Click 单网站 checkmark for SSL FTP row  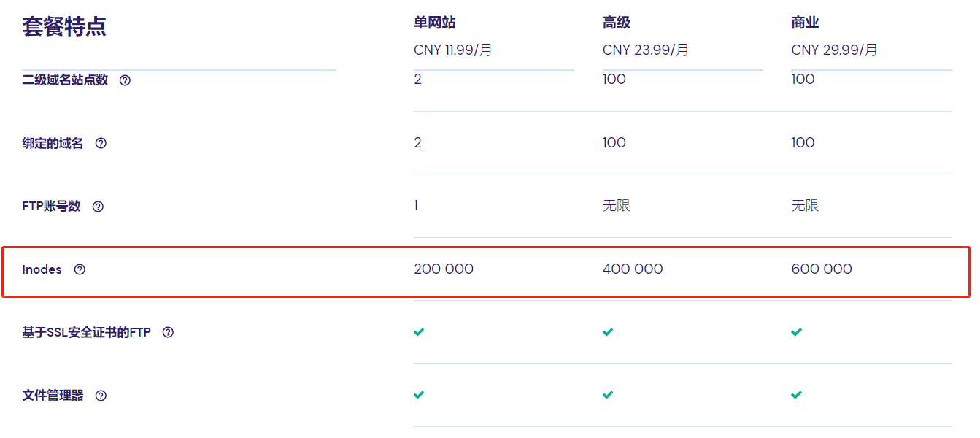[x=419, y=332]
